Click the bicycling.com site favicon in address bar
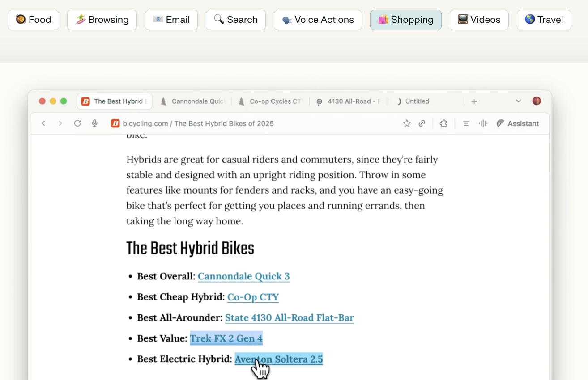588x380 pixels. pos(115,123)
